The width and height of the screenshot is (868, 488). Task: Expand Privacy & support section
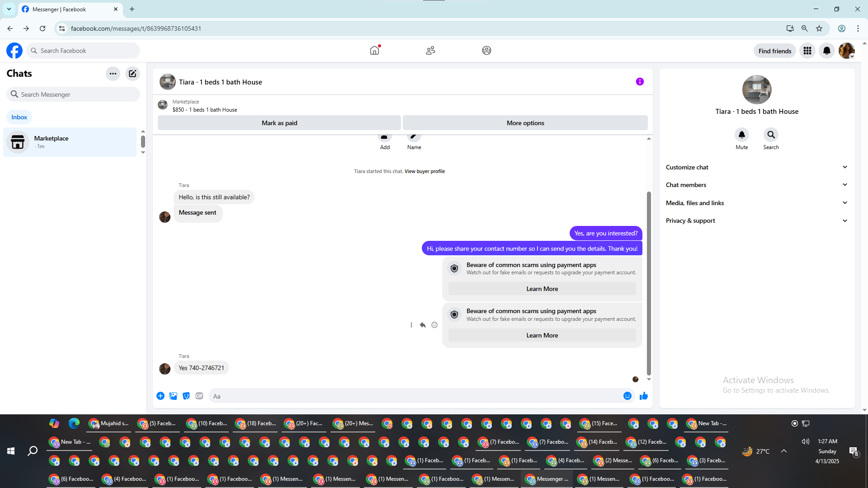point(757,221)
